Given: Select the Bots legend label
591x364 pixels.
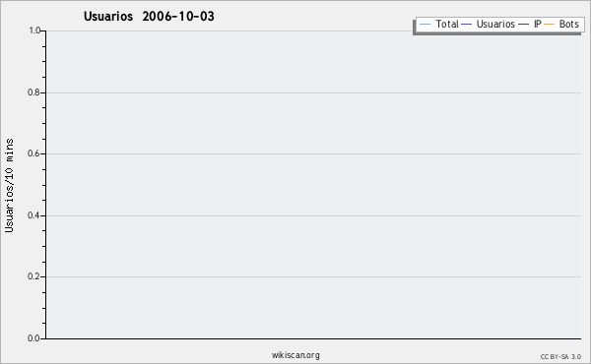Looking at the screenshot, I should (568, 24).
